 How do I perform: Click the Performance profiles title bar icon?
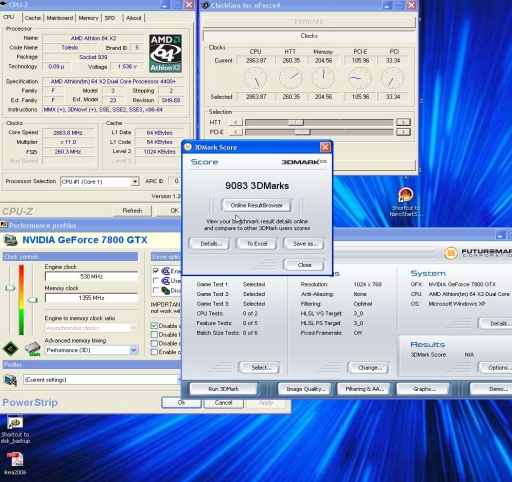pos(4,225)
